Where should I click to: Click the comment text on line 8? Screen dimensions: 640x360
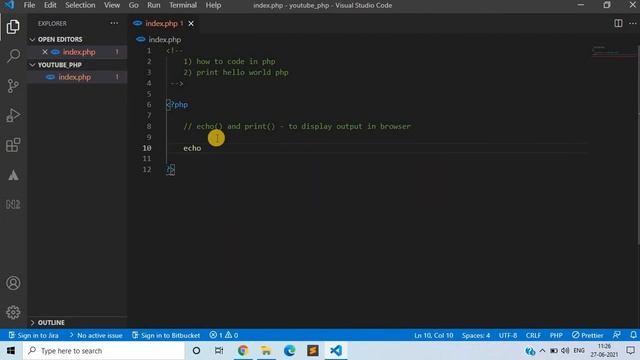coord(297,127)
